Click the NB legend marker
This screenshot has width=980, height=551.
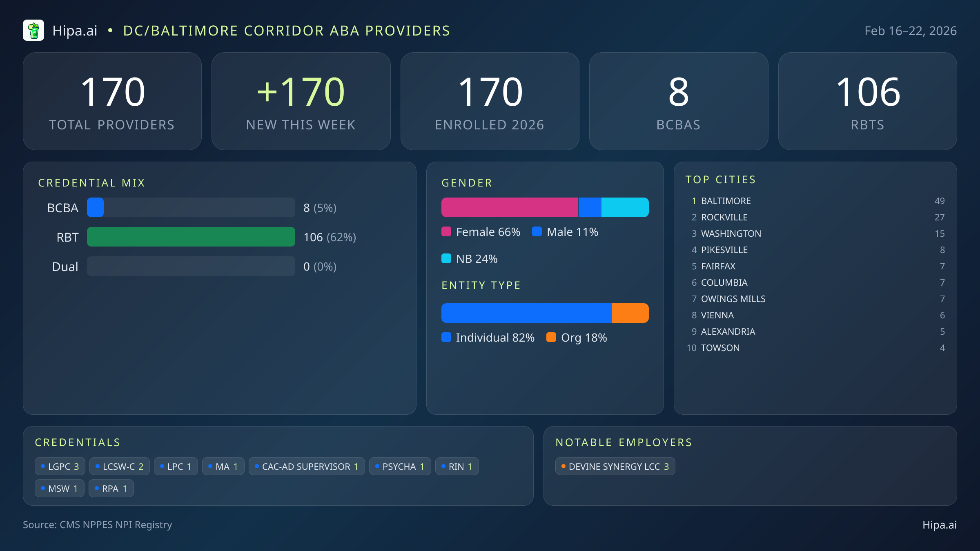coord(447,258)
